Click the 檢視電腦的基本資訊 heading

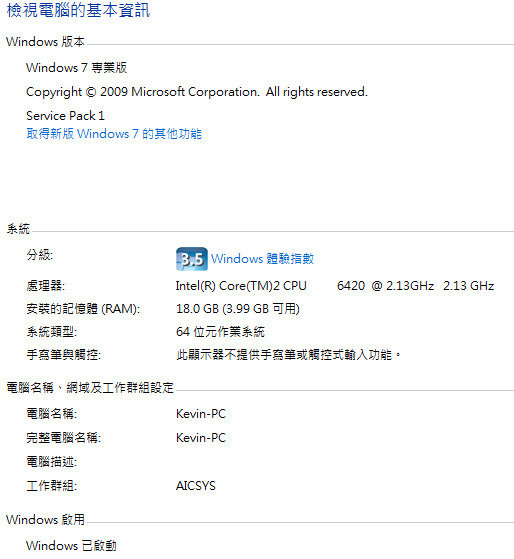click(78, 10)
